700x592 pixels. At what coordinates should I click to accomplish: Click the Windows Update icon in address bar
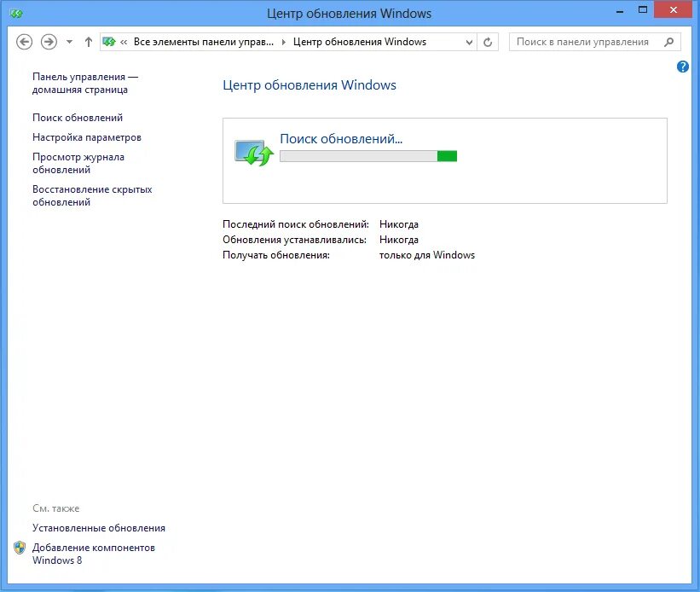coord(109,42)
